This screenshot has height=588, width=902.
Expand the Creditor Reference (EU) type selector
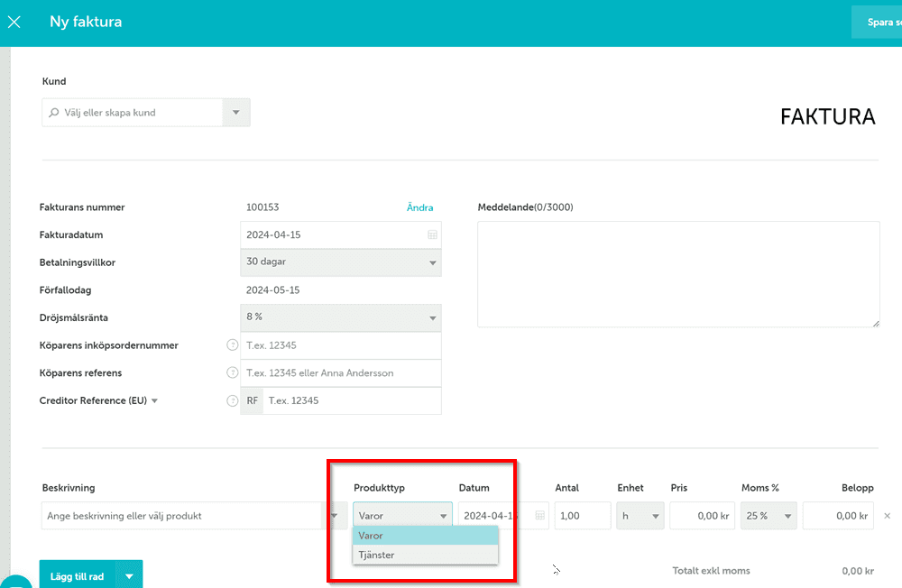pos(154,401)
